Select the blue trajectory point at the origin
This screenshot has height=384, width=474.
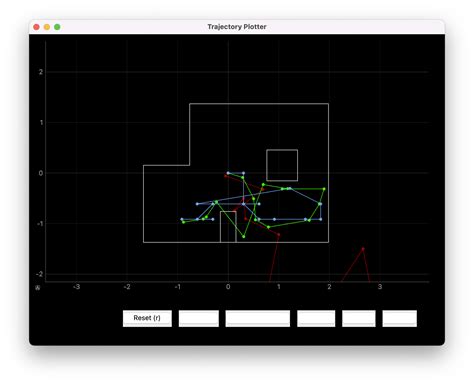click(228, 173)
